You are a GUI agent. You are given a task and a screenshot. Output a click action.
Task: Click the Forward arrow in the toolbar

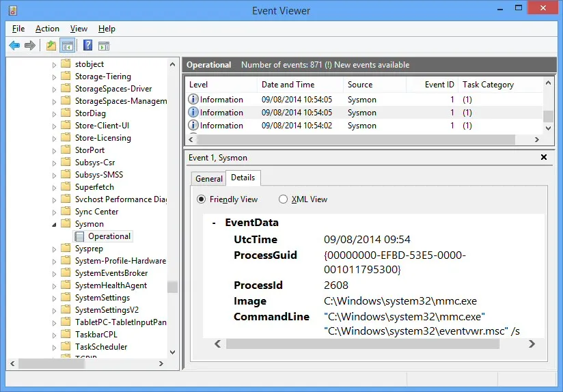(x=29, y=46)
